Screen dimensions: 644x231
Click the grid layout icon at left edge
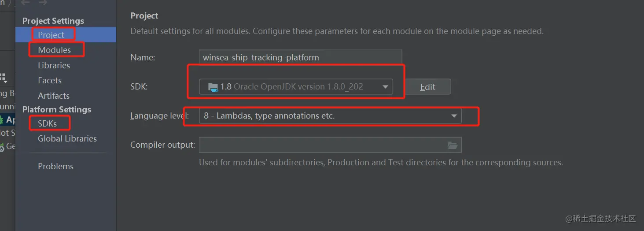(4, 78)
